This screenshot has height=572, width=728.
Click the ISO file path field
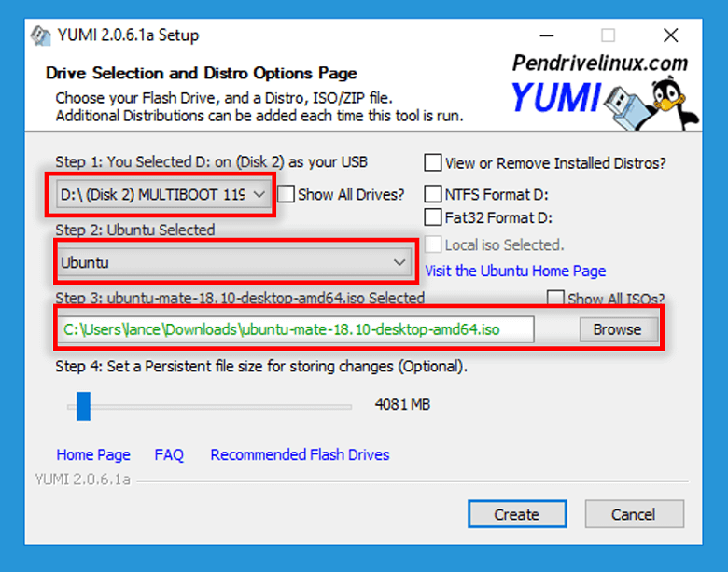296,329
